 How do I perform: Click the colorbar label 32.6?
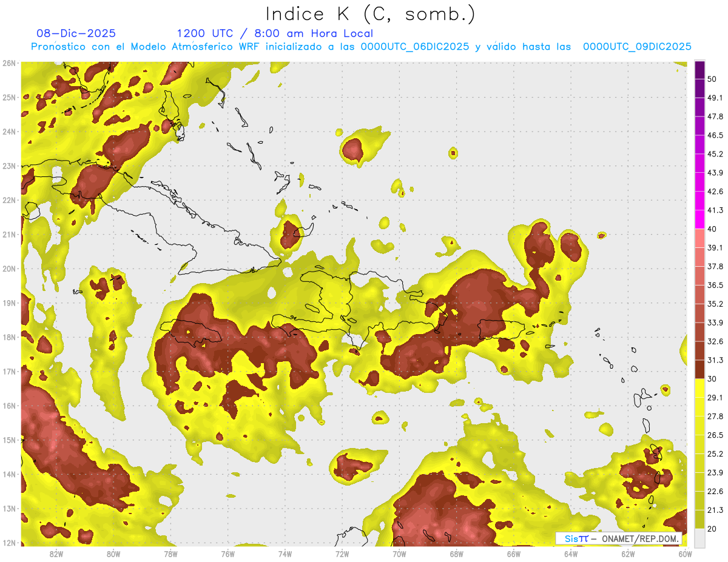[715, 341]
